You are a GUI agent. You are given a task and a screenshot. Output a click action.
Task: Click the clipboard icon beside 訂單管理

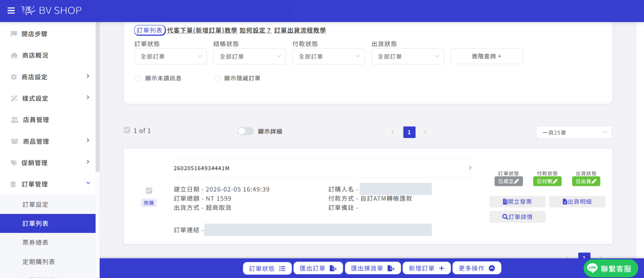[13, 184]
